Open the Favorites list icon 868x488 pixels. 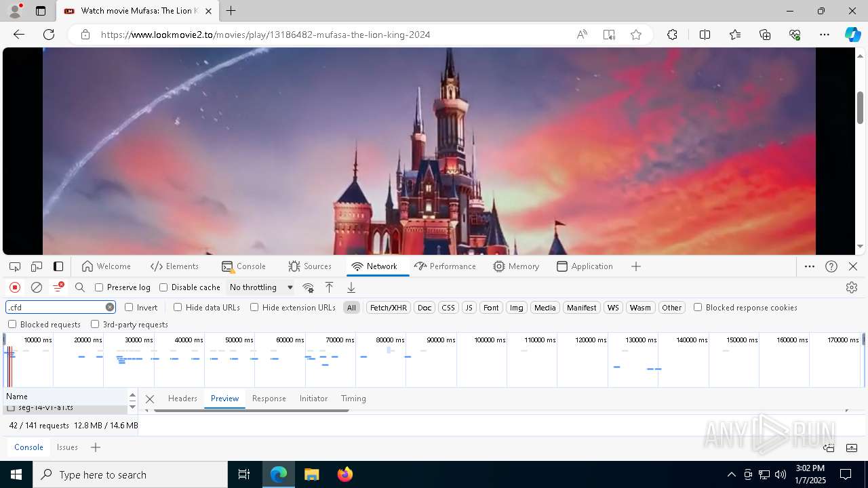(735, 35)
